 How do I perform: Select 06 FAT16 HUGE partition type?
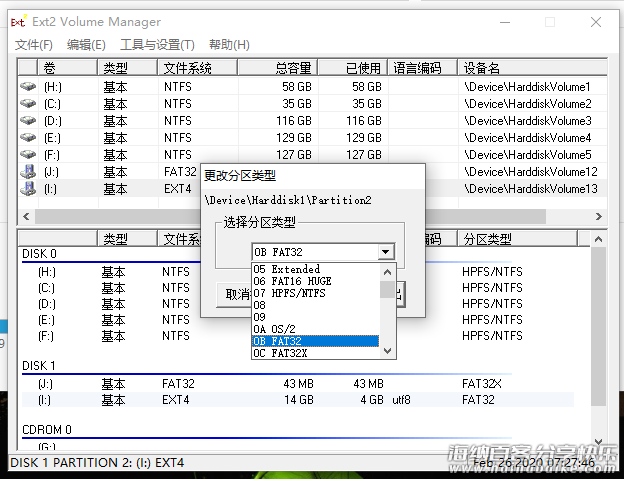(x=316, y=281)
